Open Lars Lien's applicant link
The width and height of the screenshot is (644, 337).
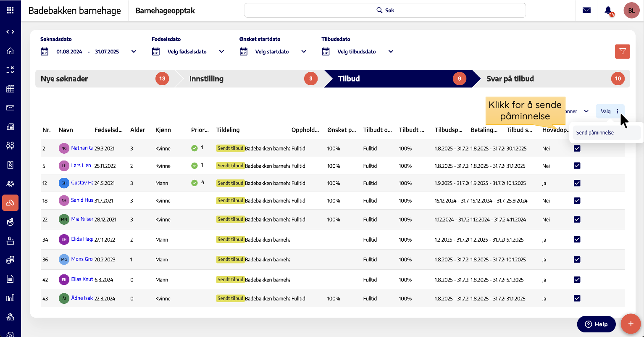tap(81, 166)
